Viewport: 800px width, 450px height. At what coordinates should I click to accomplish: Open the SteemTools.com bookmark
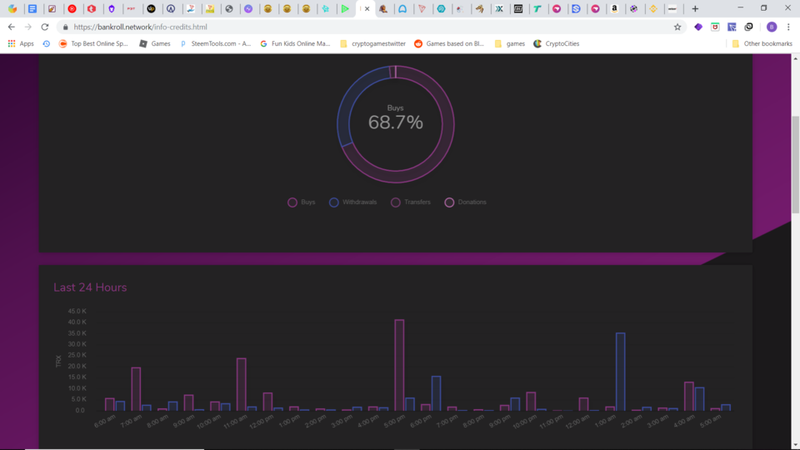[x=215, y=44]
